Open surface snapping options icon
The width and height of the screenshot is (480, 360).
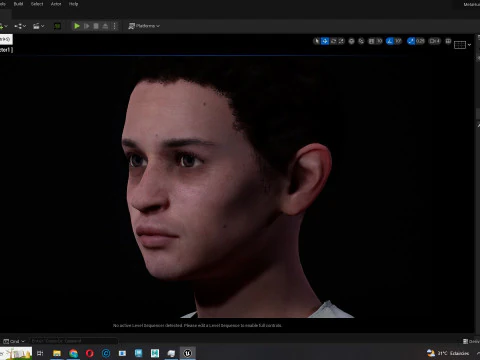(361, 41)
